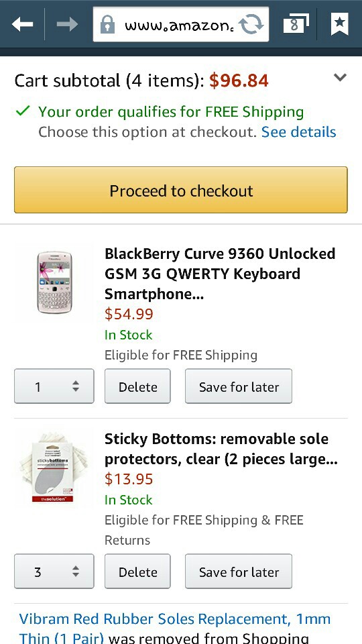Save Sticky Bottoms for later
Image resolution: width=362 pixels, height=644 pixels.
(239, 572)
